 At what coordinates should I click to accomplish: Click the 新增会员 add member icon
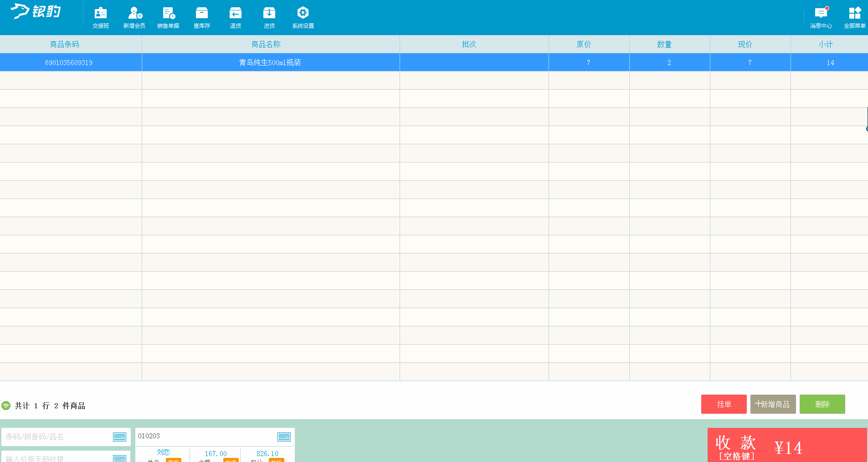pos(134,17)
